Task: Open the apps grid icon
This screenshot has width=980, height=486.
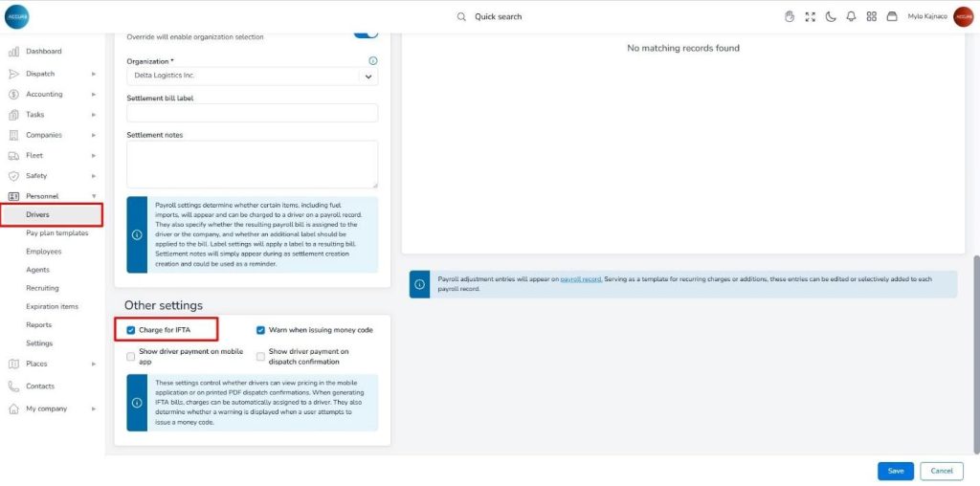Action: pyautogui.click(x=871, y=16)
